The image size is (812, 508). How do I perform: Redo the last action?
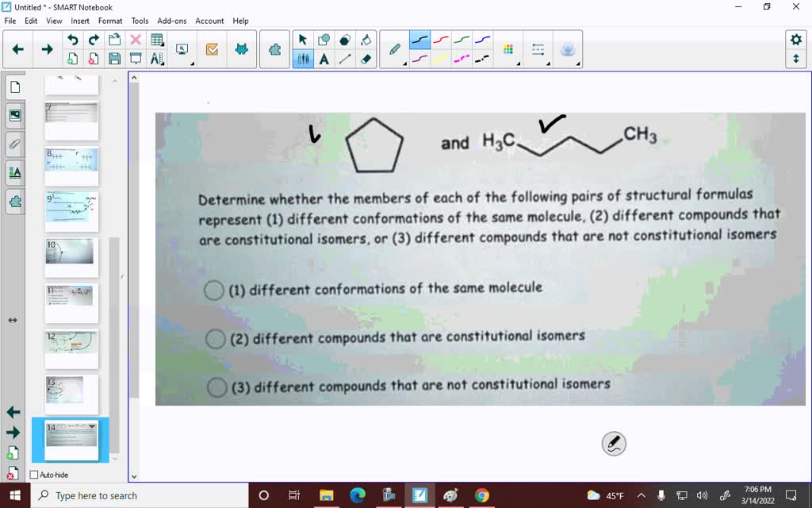pos(94,40)
